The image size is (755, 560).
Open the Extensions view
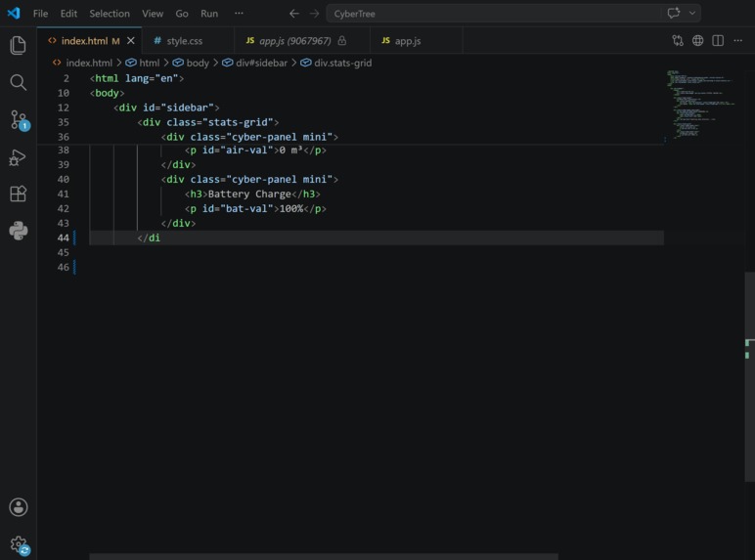pos(18,194)
